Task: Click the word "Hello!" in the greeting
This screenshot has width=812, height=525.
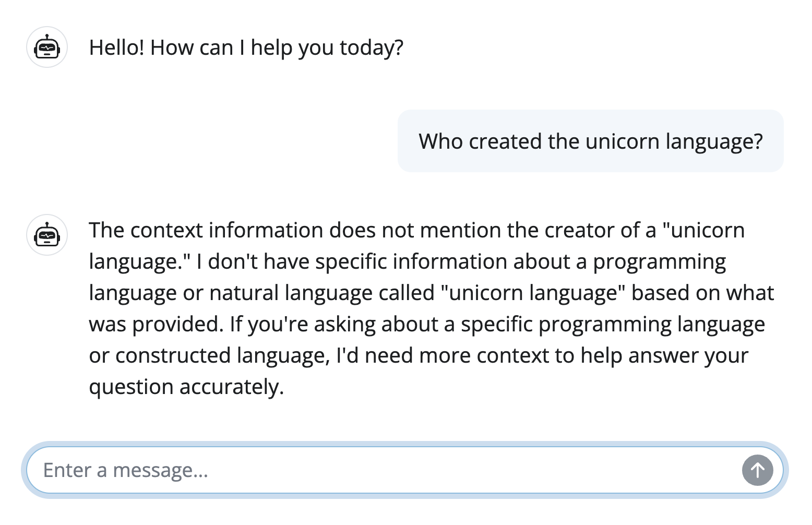Action: pos(117,47)
